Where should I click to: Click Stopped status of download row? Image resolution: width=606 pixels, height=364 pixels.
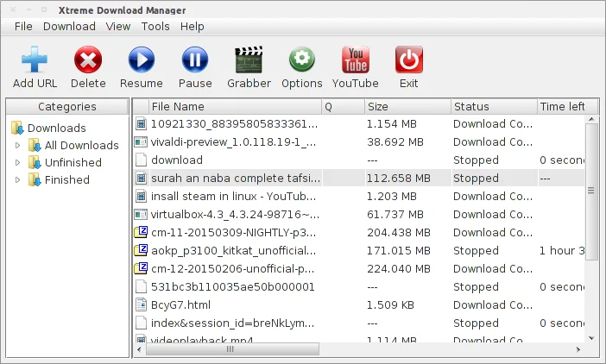pyautogui.click(x=476, y=160)
